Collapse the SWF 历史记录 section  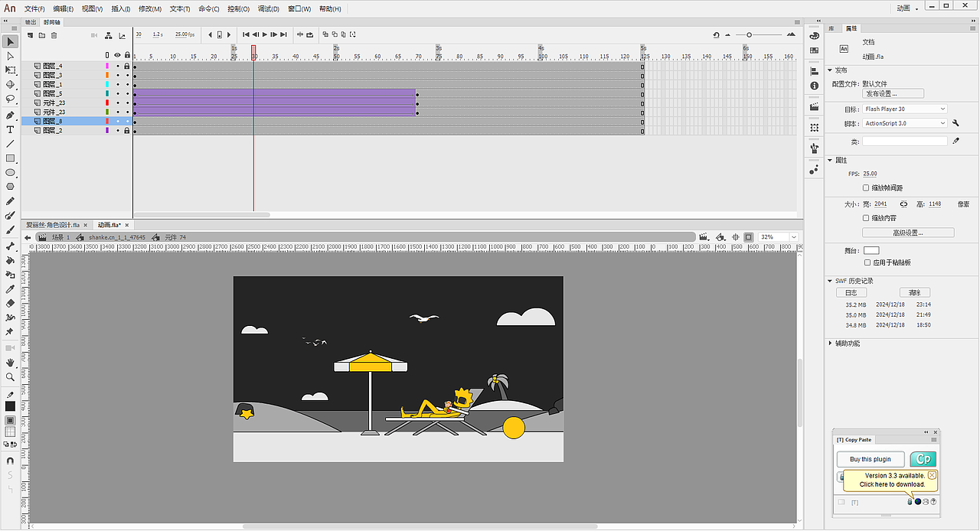pos(830,281)
